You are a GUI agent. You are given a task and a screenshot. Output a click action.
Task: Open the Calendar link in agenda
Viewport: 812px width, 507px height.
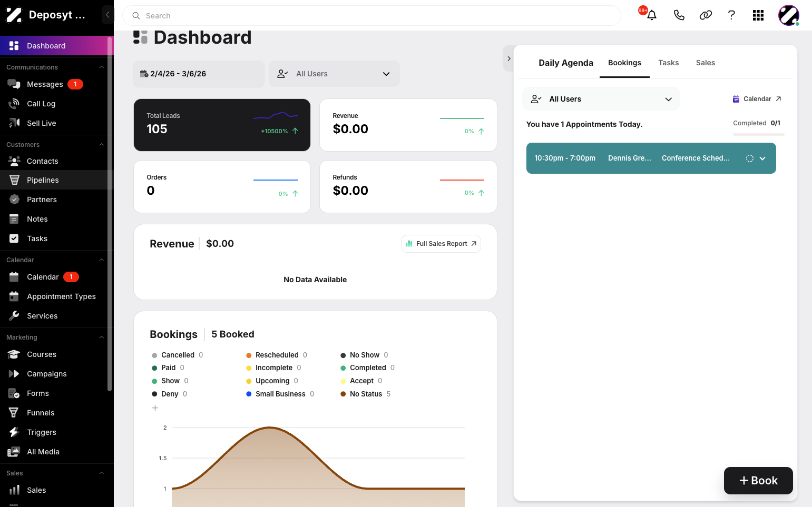pos(757,99)
